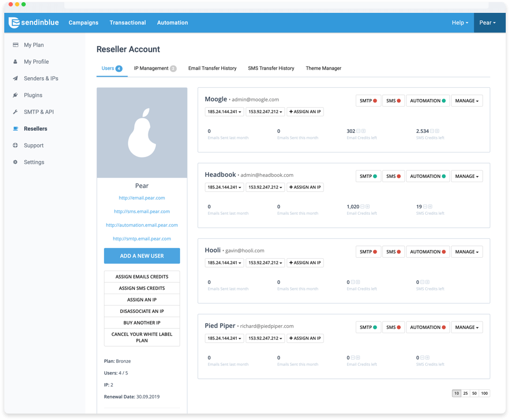Select the Users tab
This screenshot has height=420, width=510.
pos(112,69)
